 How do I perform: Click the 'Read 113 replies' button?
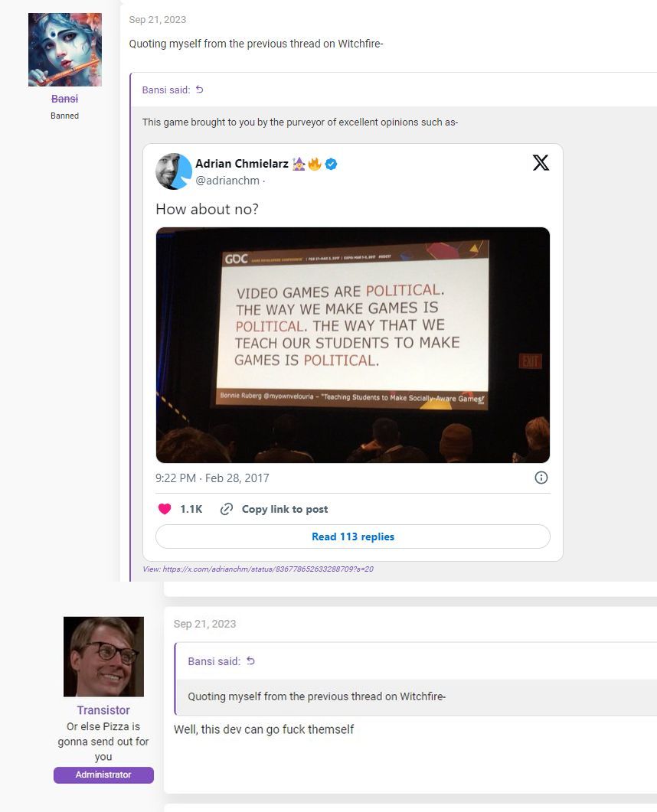[x=353, y=536]
